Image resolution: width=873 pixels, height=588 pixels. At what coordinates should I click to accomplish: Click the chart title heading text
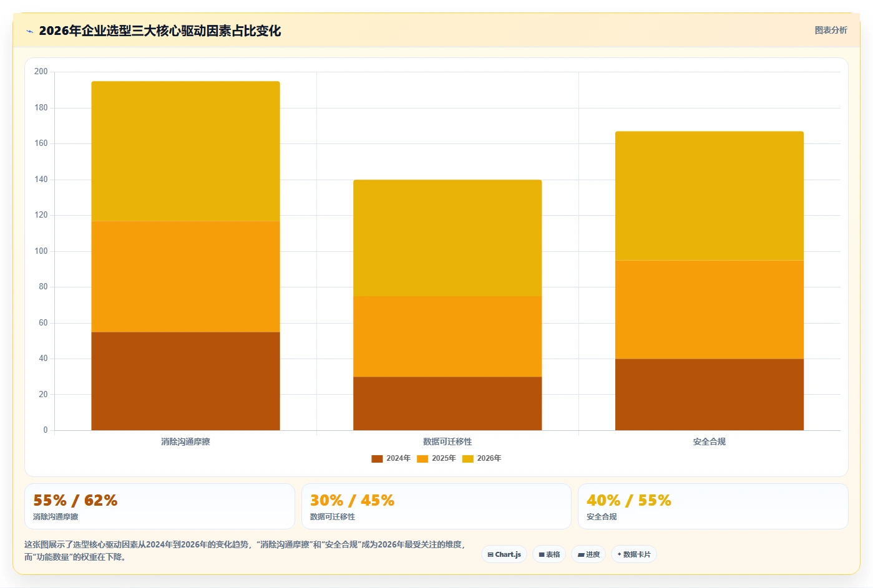(160, 31)
